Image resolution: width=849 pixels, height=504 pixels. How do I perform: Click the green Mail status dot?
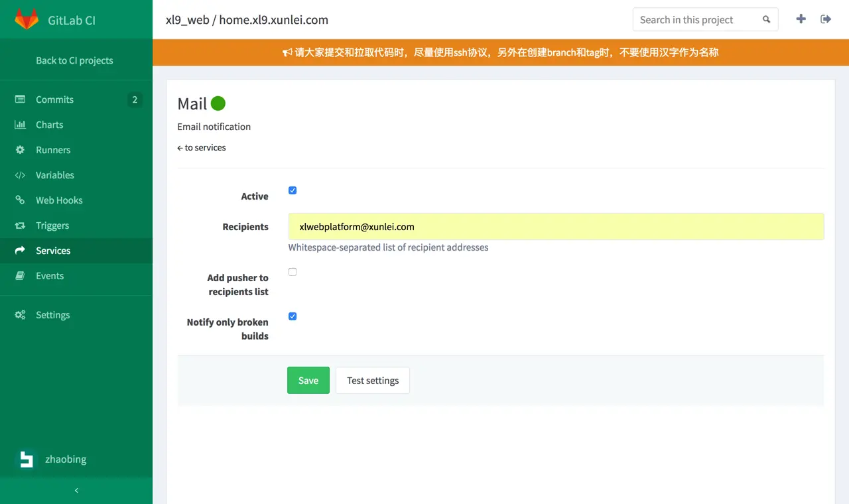pos(218,103)
